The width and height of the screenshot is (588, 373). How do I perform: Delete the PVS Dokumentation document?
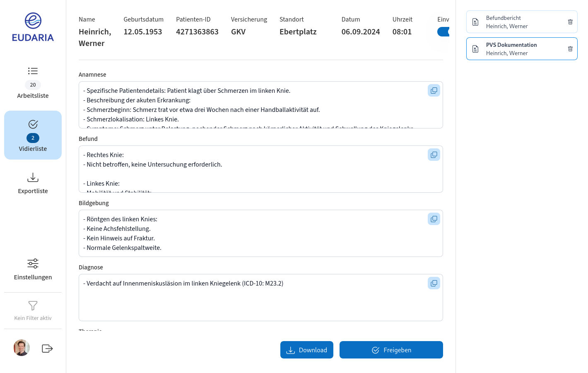coord(570,49)
